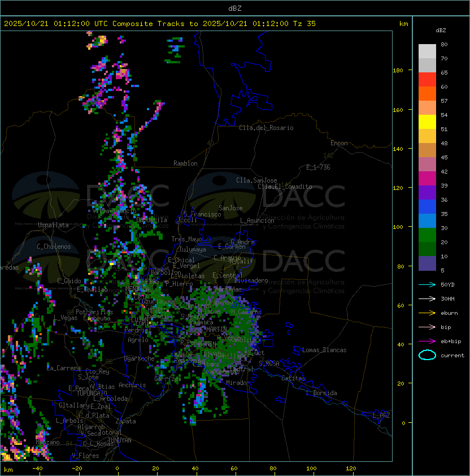
Task: Click the Divisadero map label
Action: click(x=251, y=280)
